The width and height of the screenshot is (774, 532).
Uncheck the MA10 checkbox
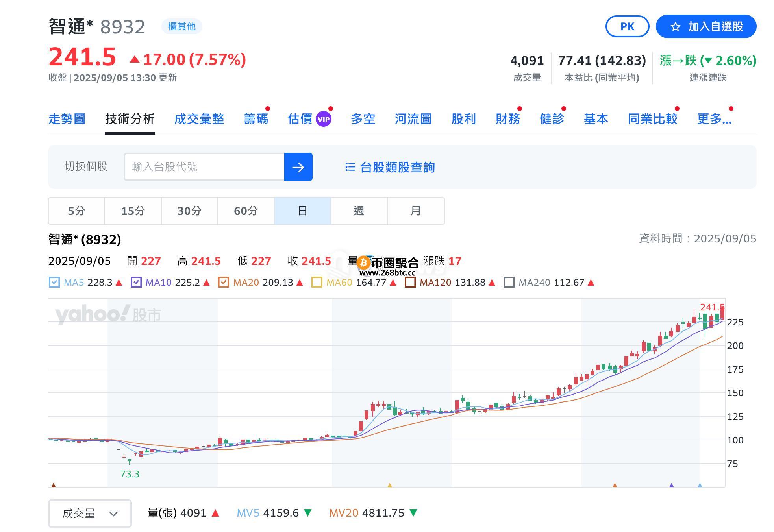(x=136, y=283)
